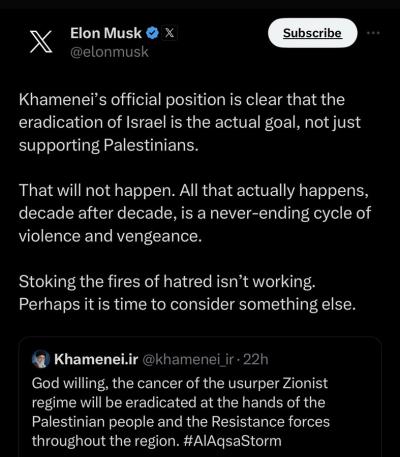Click 'God willing, the cancer' quoted line
Viewport: 400px width, 457px height.
pyautogui.click(x=180, y=383)
